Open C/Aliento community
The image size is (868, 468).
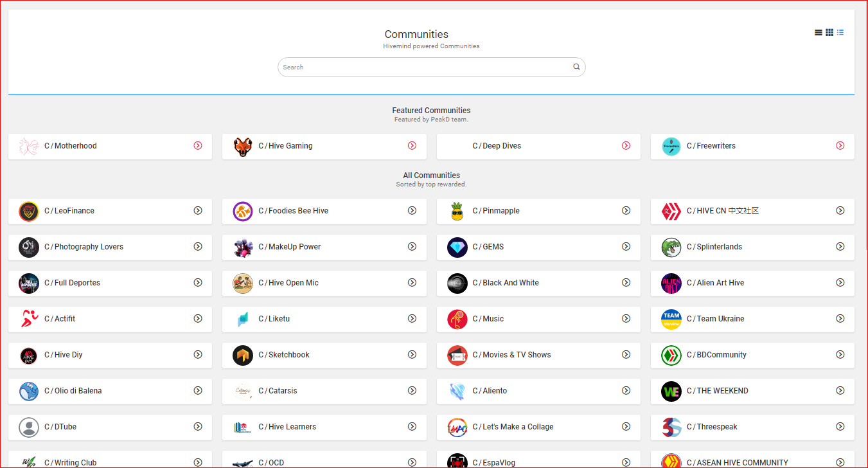[490, 391]
